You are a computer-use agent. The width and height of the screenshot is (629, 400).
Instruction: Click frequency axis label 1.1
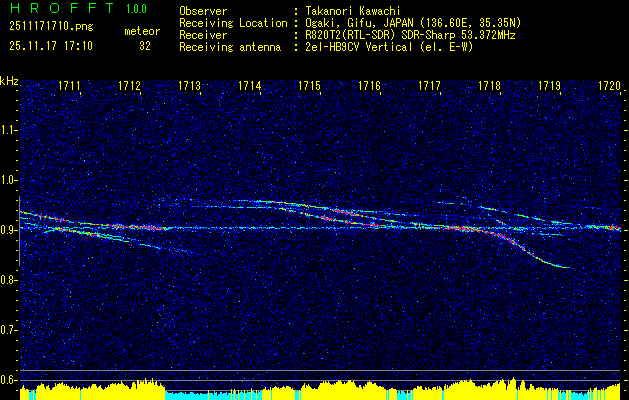click(x=8, y=130)
